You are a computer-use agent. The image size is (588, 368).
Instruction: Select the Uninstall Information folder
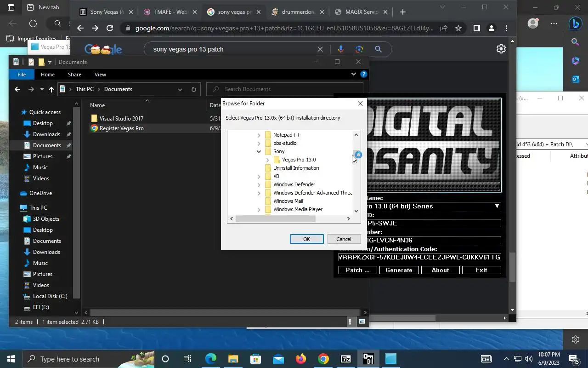[x=296, y=168]
